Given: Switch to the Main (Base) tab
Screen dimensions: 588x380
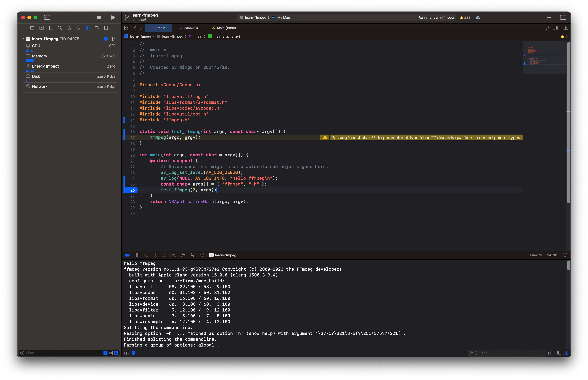Looking at the screenshot, I should [x=224, y=28].
